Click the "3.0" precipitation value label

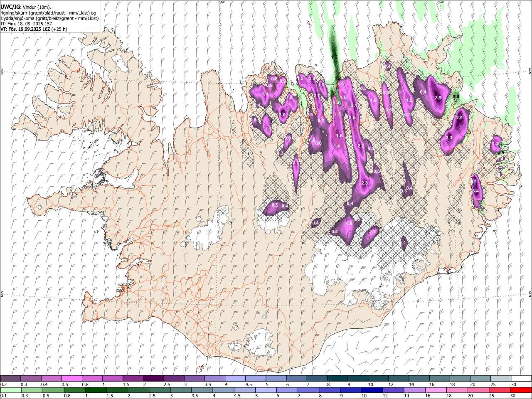pos(283,115)
